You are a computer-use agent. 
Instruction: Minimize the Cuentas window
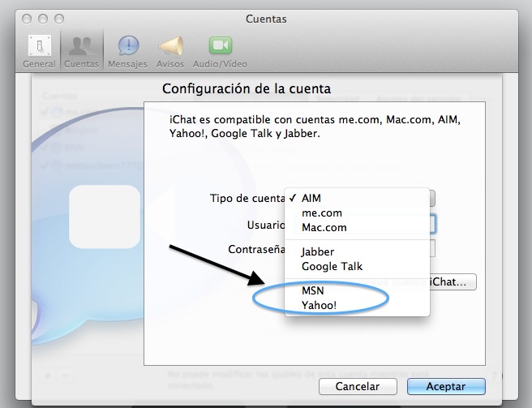tap(43, 19)
